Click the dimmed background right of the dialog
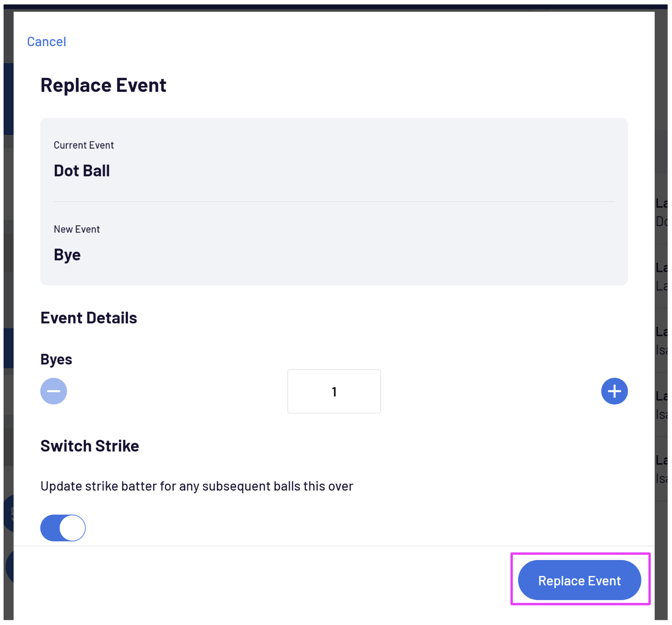The height and width of the screenshot is (625, 672). coord(662,121)
